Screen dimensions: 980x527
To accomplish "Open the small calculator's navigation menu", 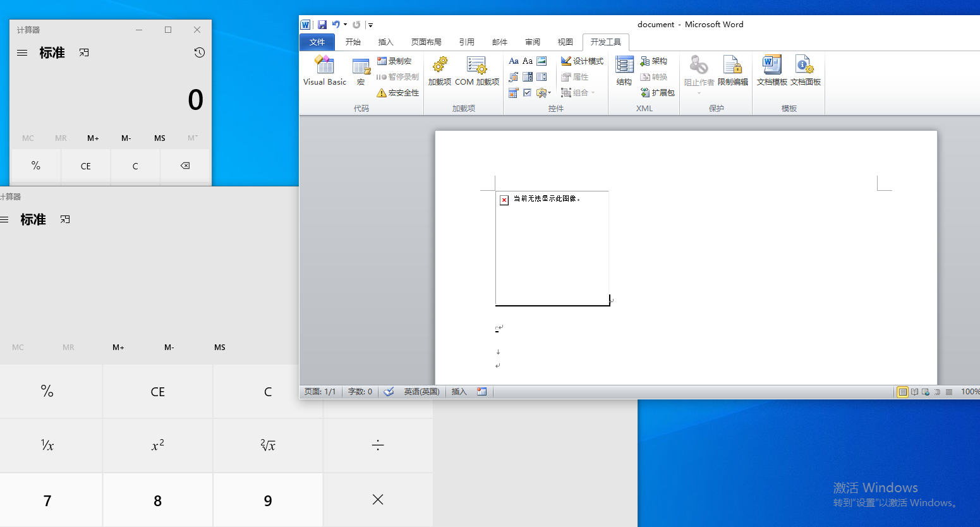I will point(22,53).
